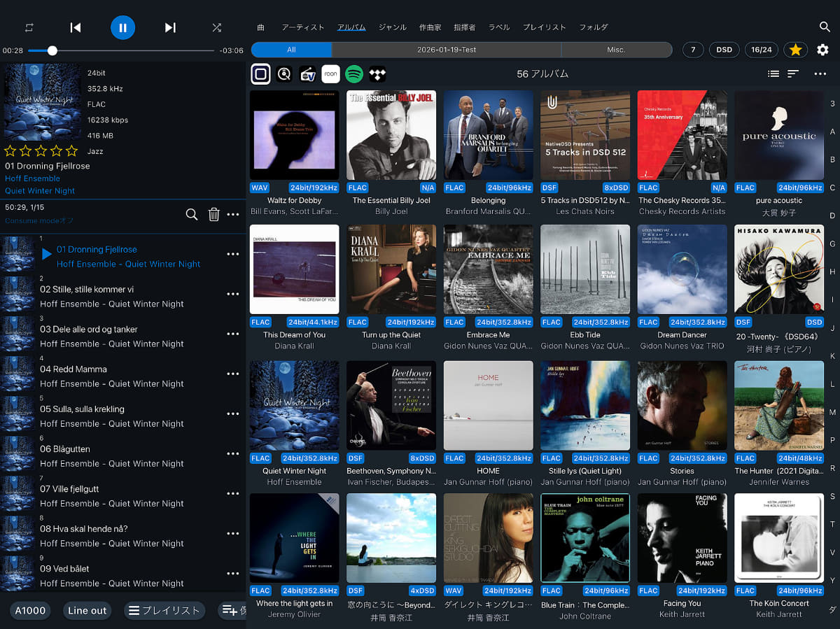Open The Essential Billy Joel album
This screenshot has width=840, height=629.
coord(391,135)
